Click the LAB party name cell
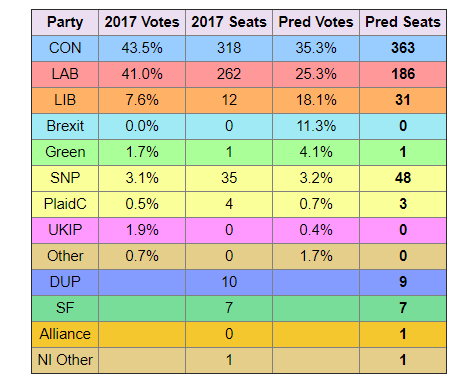This screenshot has width=460, height=384. pos(65,74)
